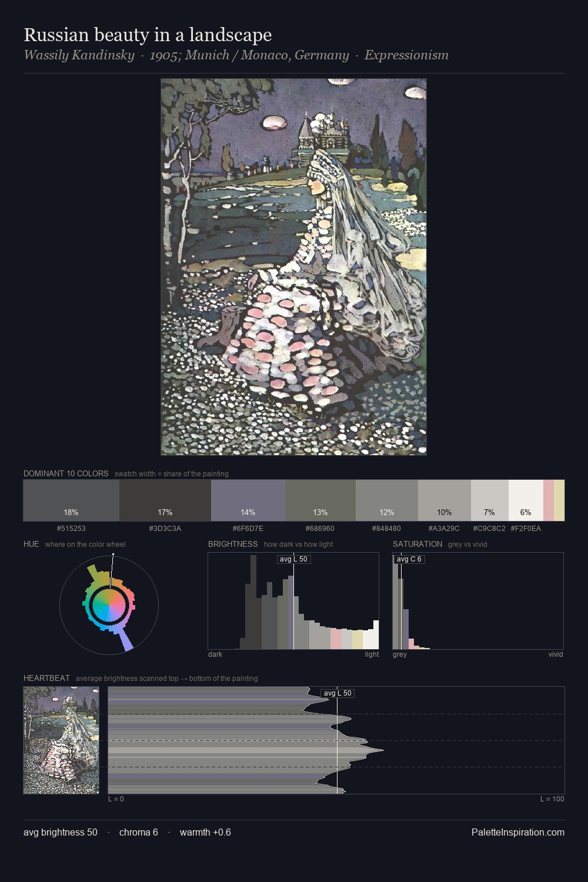Click the DOMINANT 10 COLORS heading
Image resolution: width=588 pixels, height=882 pixels.
pos(66,473)
